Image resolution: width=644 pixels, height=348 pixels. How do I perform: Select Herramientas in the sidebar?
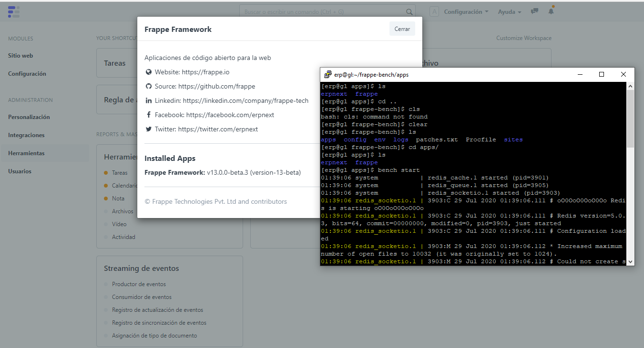pos(26,153)
